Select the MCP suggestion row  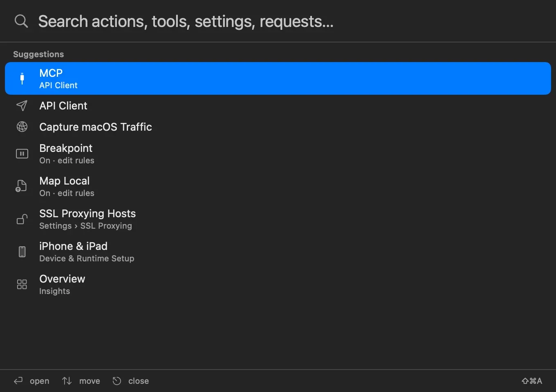tap(278, 78)
